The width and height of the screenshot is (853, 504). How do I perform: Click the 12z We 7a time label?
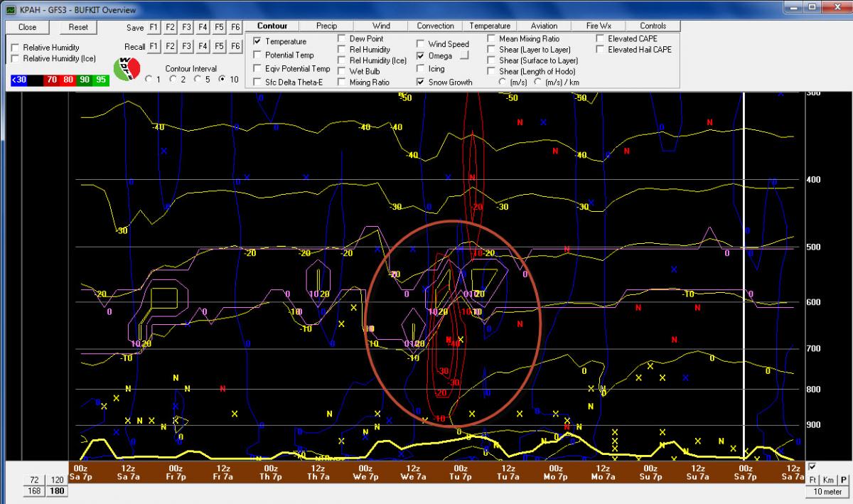pyautogui.click(x=412, y=473)
